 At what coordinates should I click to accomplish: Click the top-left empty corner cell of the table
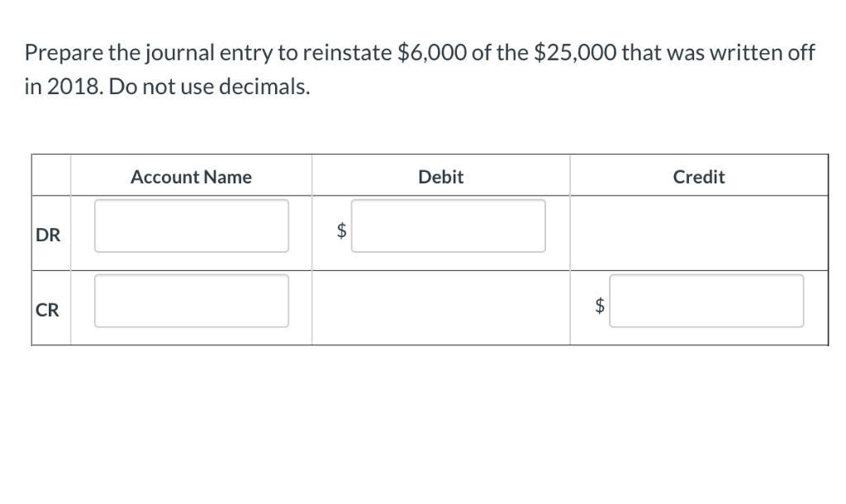pyautogui.click(x=50, y=176)
